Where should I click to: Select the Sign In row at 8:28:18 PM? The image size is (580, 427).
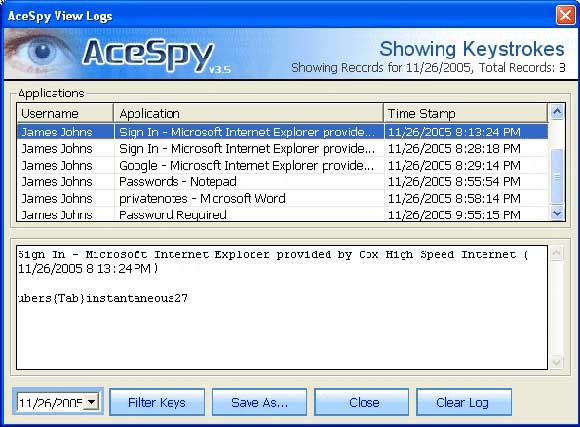click(x=283, y=149)
